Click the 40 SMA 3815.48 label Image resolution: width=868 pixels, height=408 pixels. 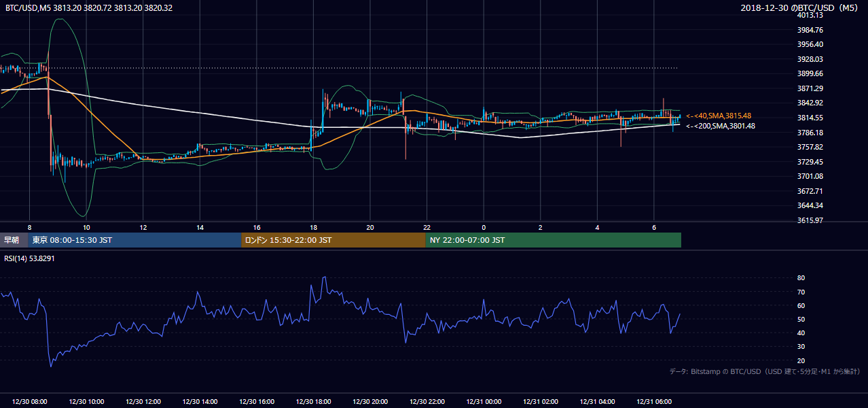[718, 116]
